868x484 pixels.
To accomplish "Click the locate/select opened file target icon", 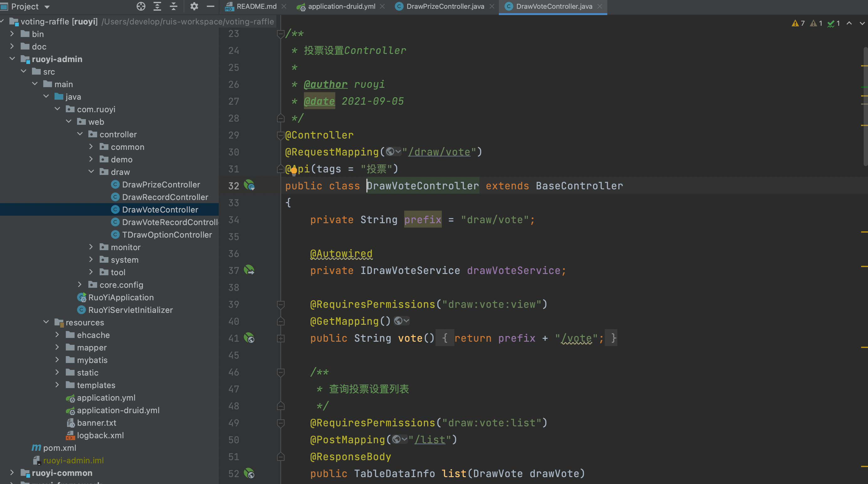I will point(141,6).
